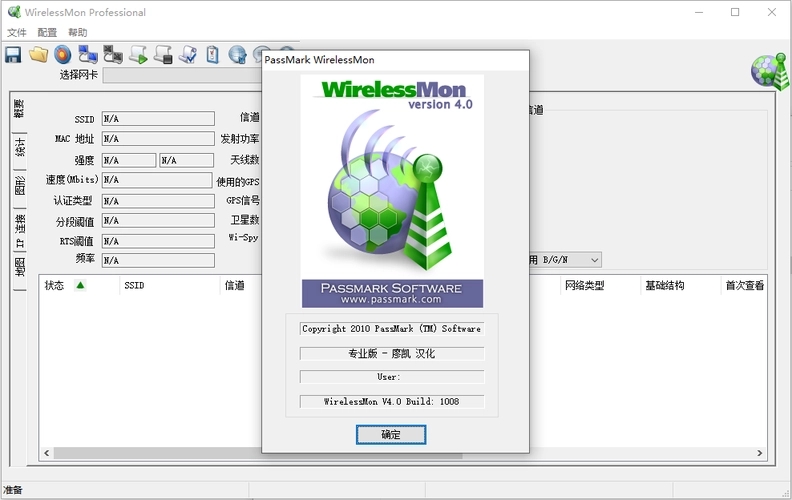Screen dimensions: 792x500
Task: Sort by the 信道 column header
Action: 240,285
